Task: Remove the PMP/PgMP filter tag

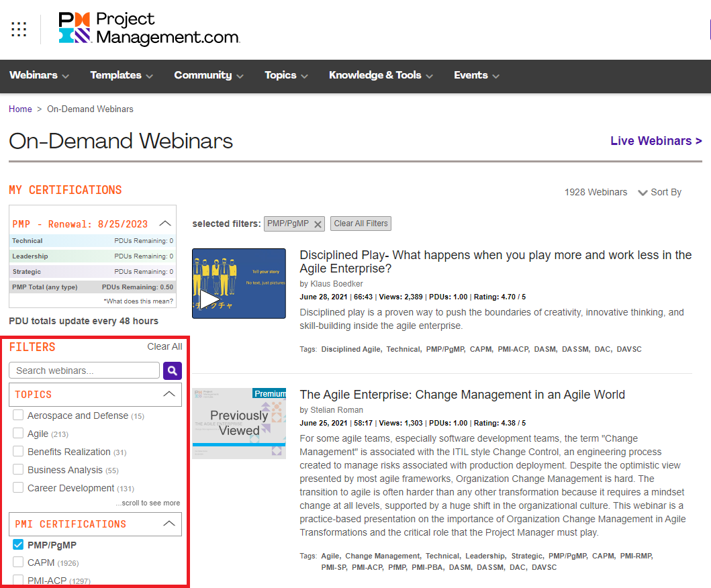Action: pyautogui.click(x=318, y=224)
